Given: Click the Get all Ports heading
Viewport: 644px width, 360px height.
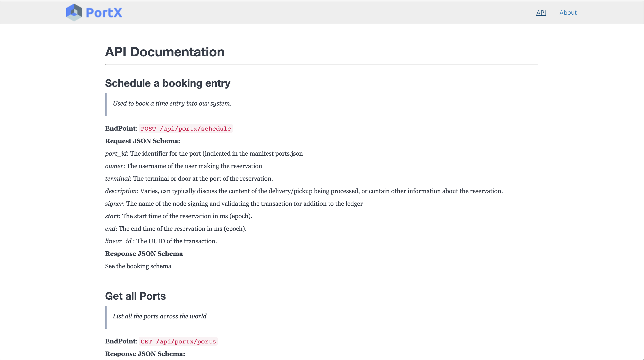Looking at the screenshot, I should pos(135,296).
